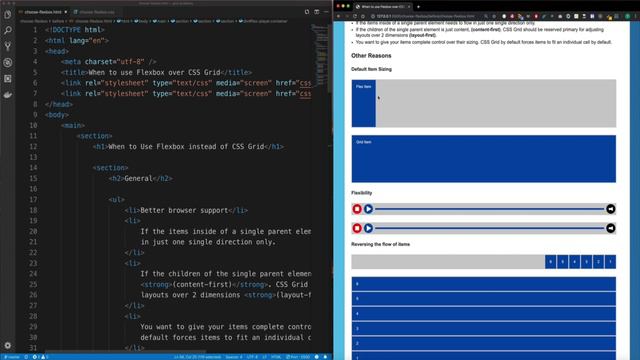The width and height of the screenshot is (640, 360).
Task: Open the Manage gear menu in VS Code
Action: (x=8, y=345)
